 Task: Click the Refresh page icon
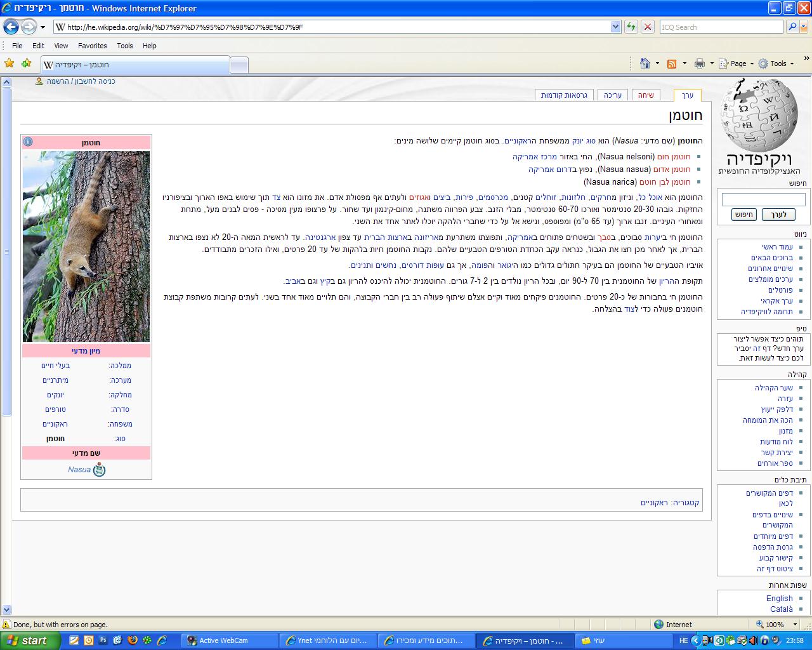(x=631, y=27)
